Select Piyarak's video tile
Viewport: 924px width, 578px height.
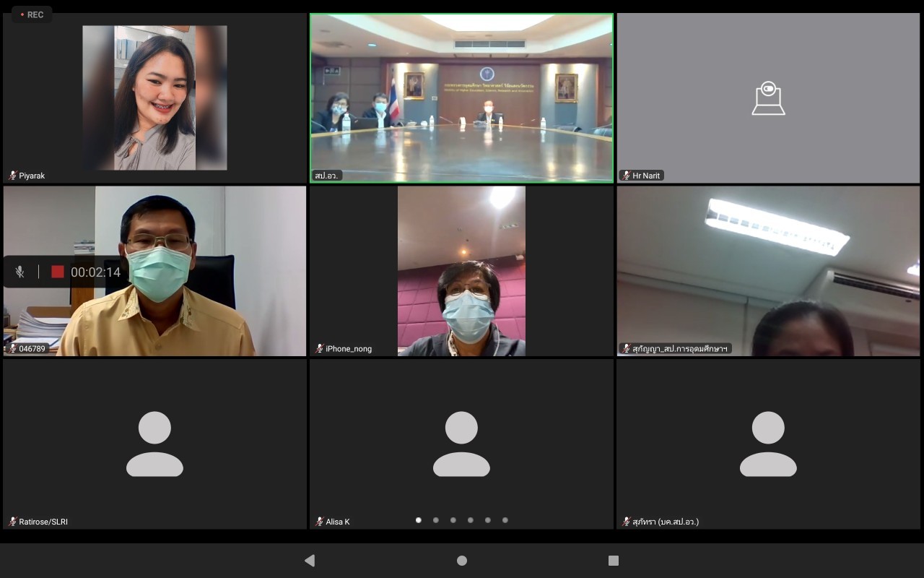pyautogui.click(x=154, y=98)
